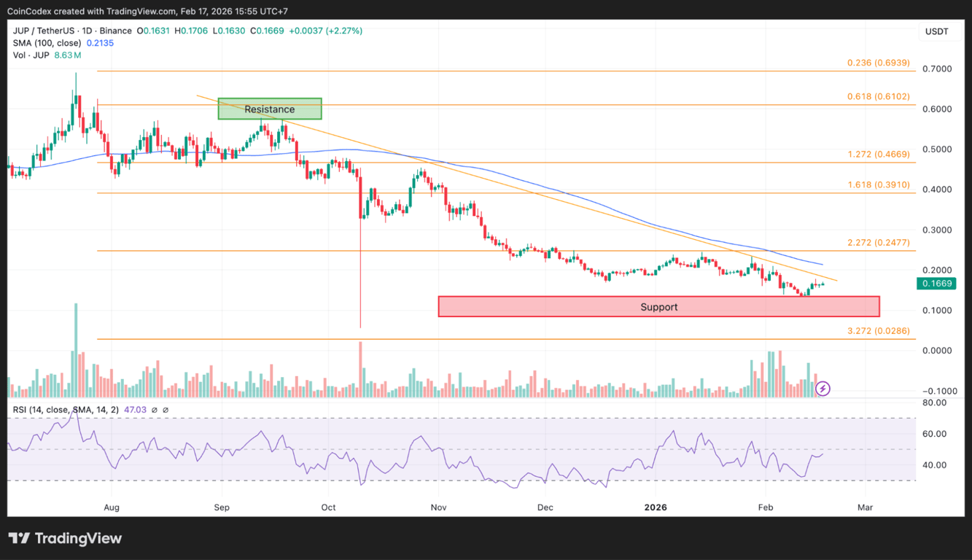This screenshot has height=560, width=972.
Task: Click the purple lightning indicator icon
Action: pyautogui.click(x=823, y=389)
